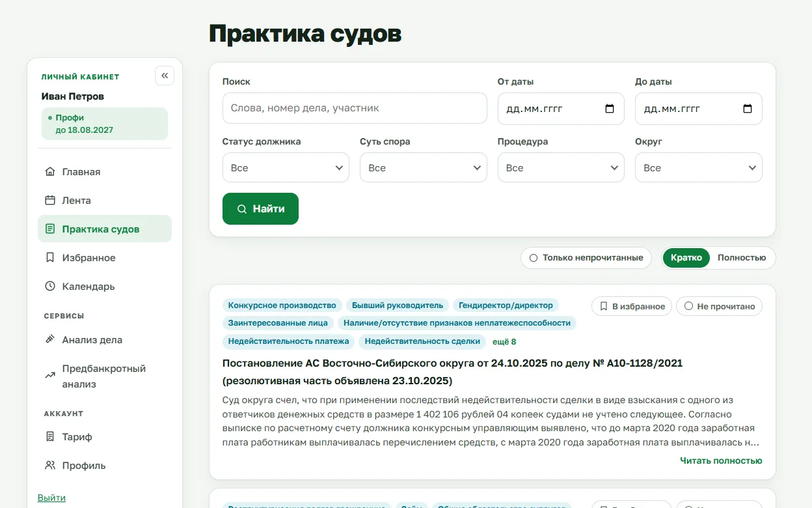Focus the Поиск text field

pos(355,108)
